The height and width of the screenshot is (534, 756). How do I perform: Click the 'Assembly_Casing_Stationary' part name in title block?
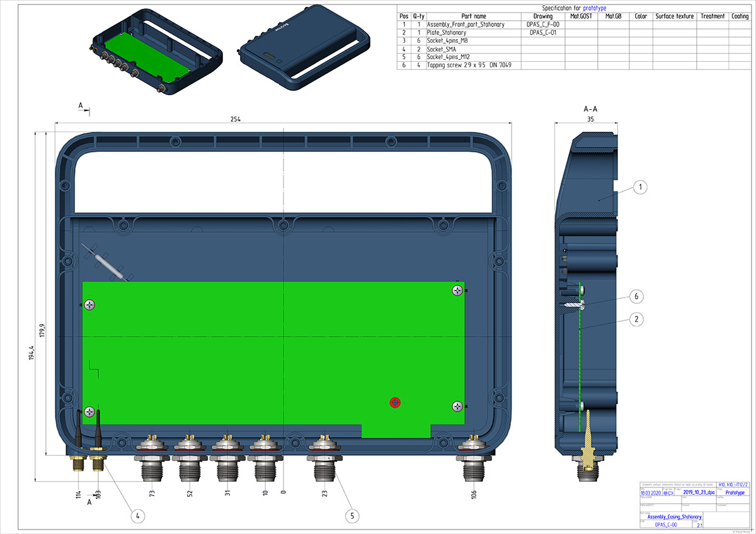click(670, 516)
